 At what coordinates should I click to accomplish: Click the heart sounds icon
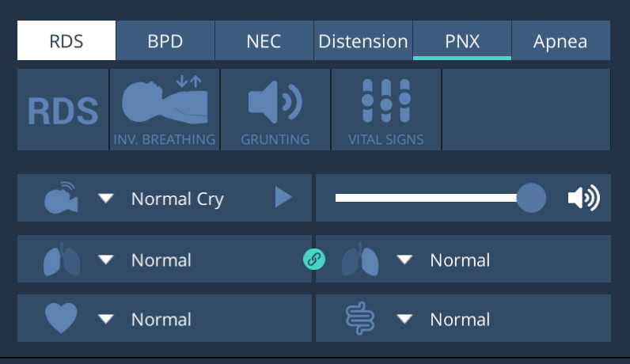click(x=61, y=319)
